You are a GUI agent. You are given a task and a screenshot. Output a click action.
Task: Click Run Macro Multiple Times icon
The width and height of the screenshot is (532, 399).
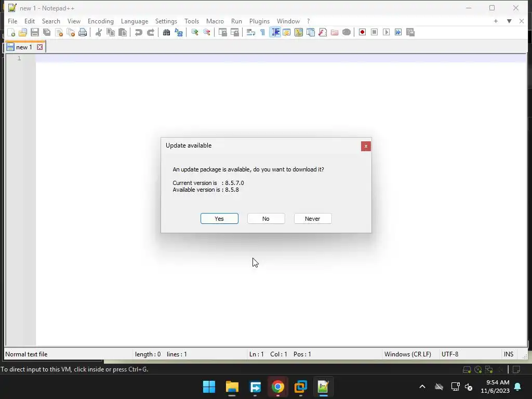[398, 32]
